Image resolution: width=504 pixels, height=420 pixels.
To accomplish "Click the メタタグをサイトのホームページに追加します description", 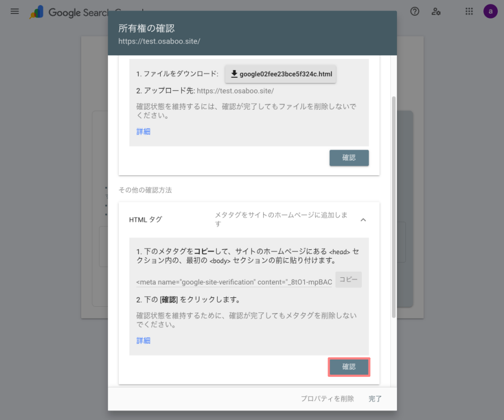I will pyautogui.click(x=281, y=220).
